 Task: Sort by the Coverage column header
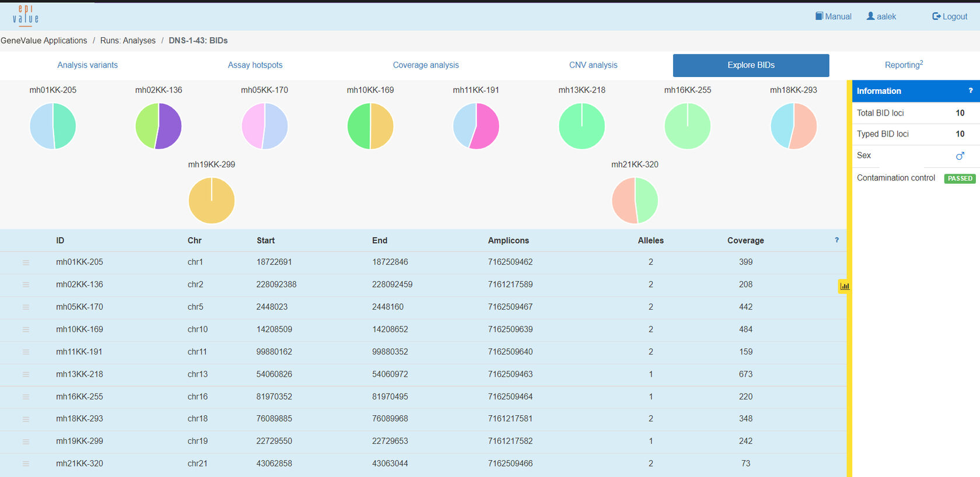745,241
